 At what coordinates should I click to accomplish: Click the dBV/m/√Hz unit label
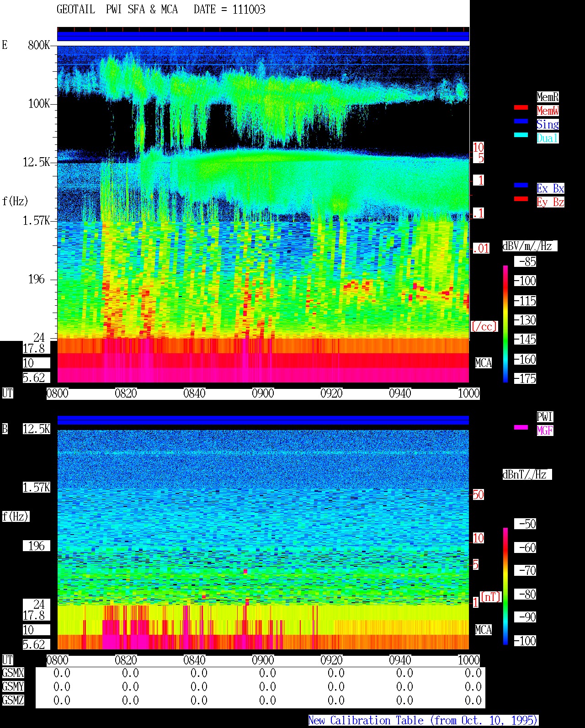tap(530, 246)
